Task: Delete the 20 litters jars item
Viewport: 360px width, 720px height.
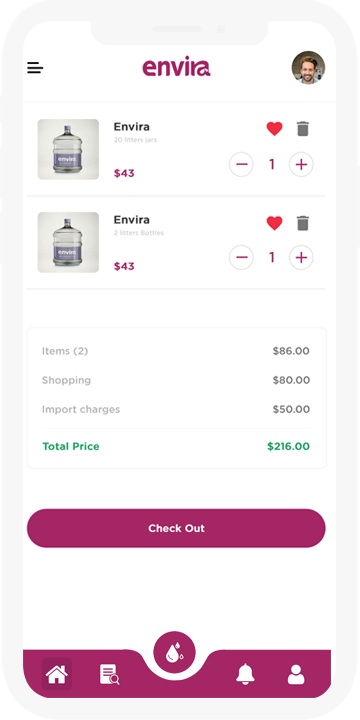Action: click(303, 129)
